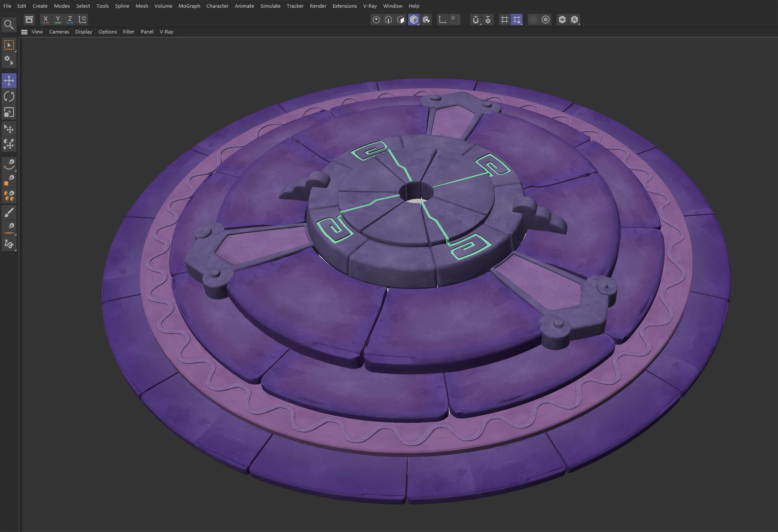Click the axis mode L-shaped icon
Screen dimensions: 778x532
(x=442, y=20)
